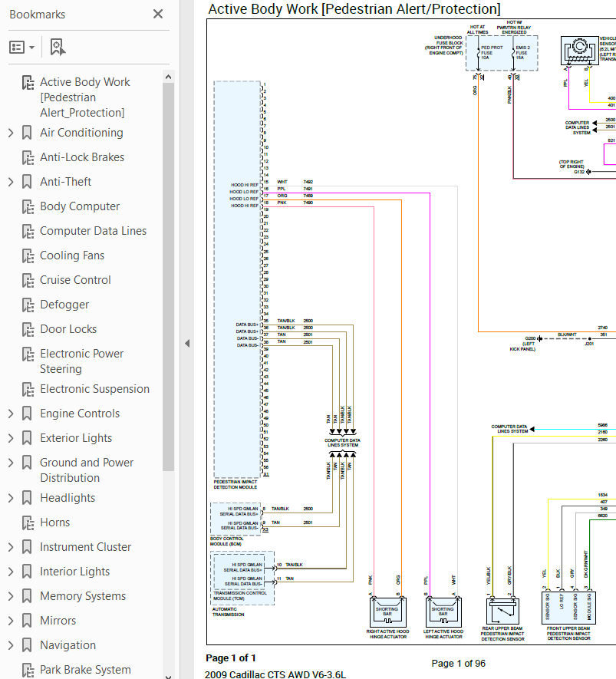Open the Door Locks bookmark
The height and width of the screenshot is (679, 616).
(x=68, y=329)
